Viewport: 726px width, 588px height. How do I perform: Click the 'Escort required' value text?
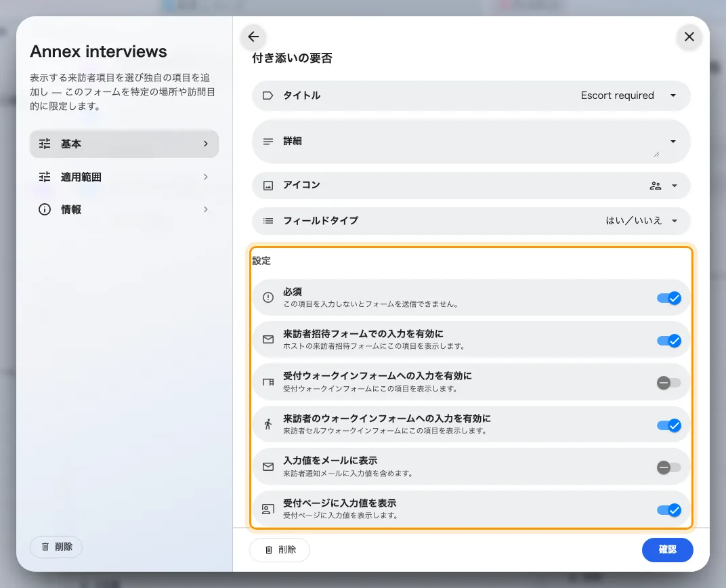(x=617, y=96)
